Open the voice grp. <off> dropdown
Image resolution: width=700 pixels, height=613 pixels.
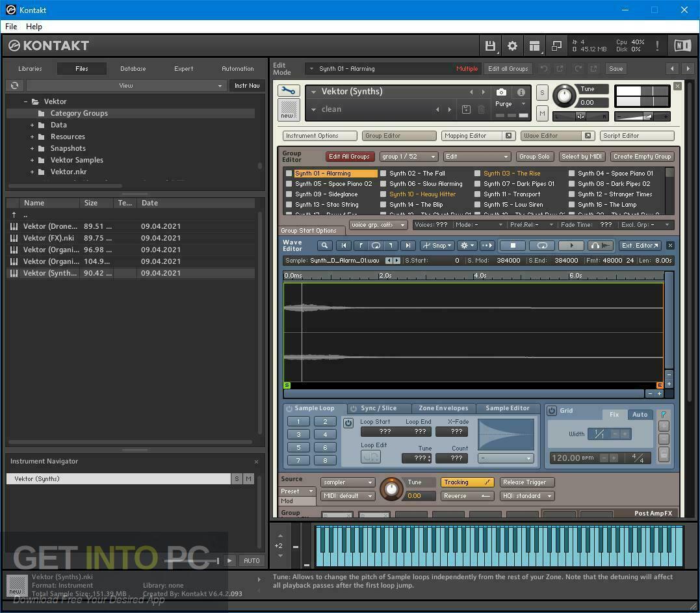click(x=378, y=225)
